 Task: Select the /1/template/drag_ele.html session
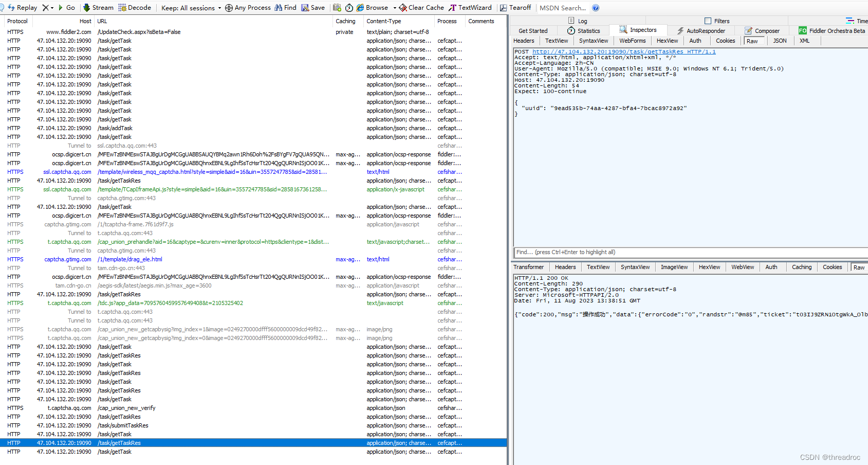253,259
